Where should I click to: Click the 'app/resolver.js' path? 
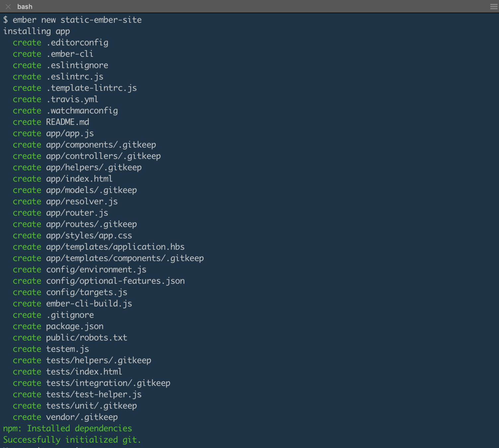[82, 201]
